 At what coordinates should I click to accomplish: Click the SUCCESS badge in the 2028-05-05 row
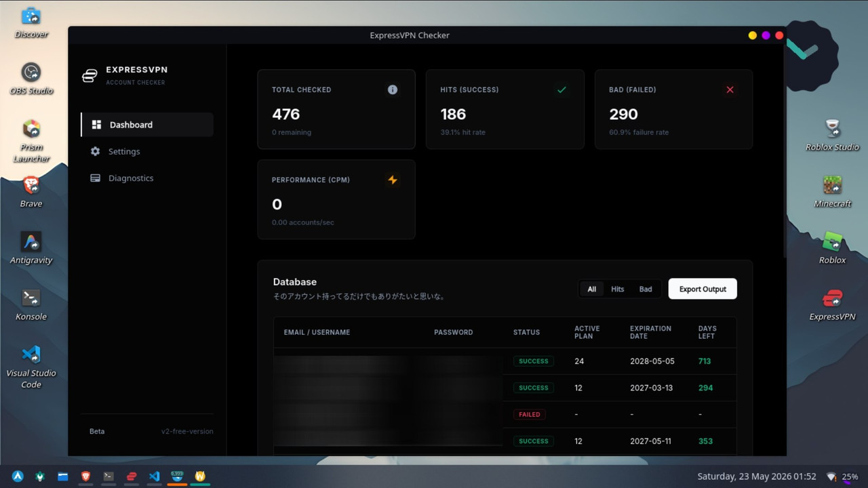coord(534,361)
